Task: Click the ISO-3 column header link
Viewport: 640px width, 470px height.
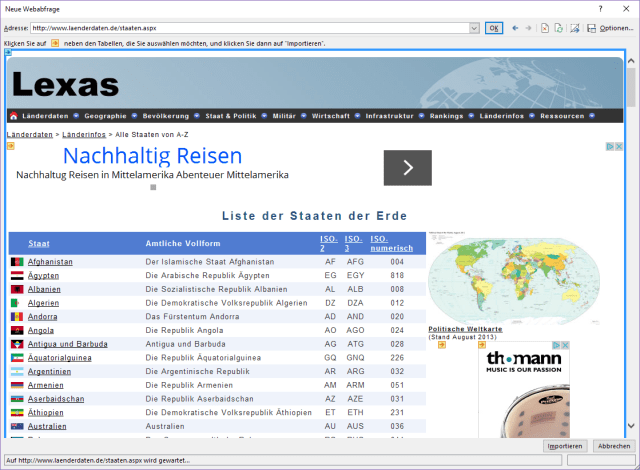Action: 353,244
